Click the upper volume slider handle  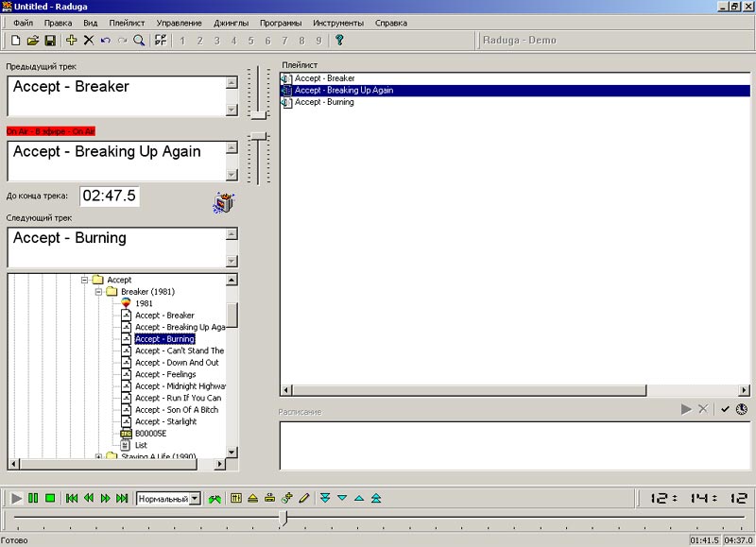tap(258, 113)
